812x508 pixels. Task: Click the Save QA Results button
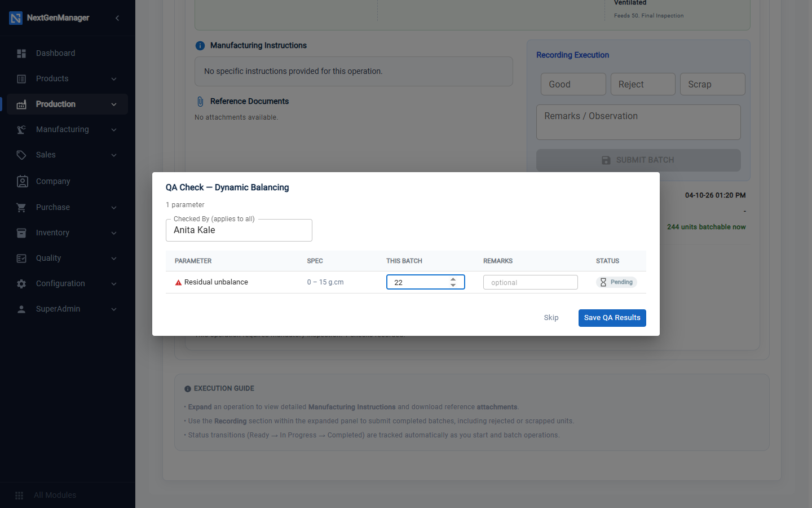click(x=612, y=318)
